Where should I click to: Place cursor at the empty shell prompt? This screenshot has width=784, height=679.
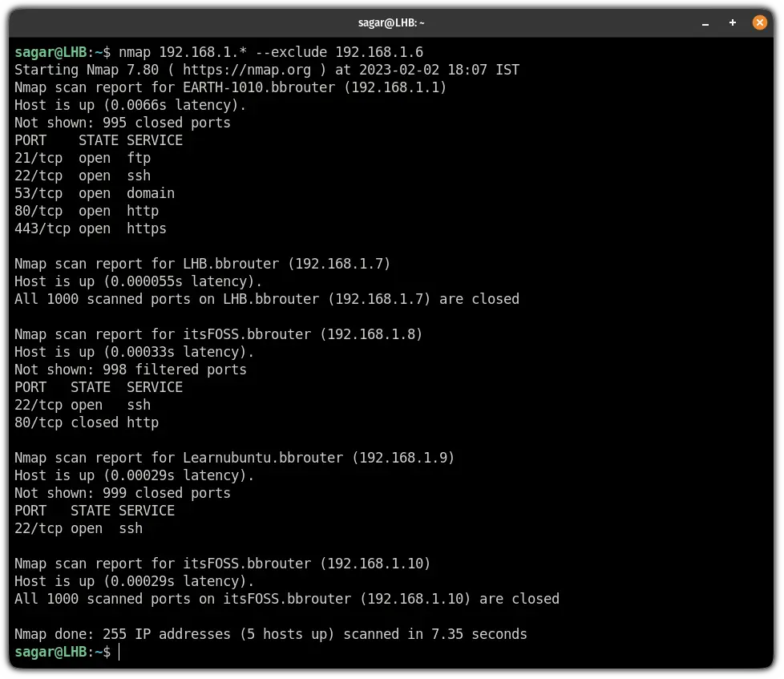coord(119,652)
